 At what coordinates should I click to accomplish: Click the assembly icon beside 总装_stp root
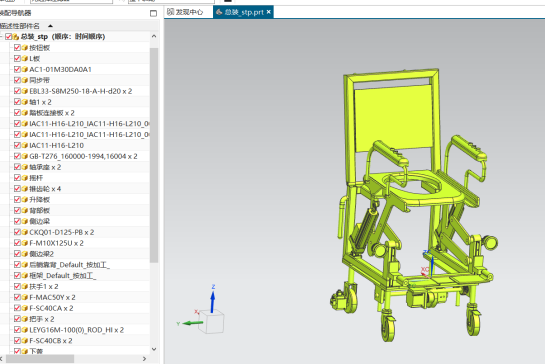point(16,37)
